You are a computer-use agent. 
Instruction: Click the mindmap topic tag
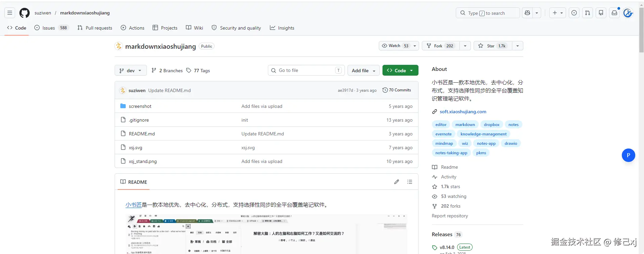point(444,143)
